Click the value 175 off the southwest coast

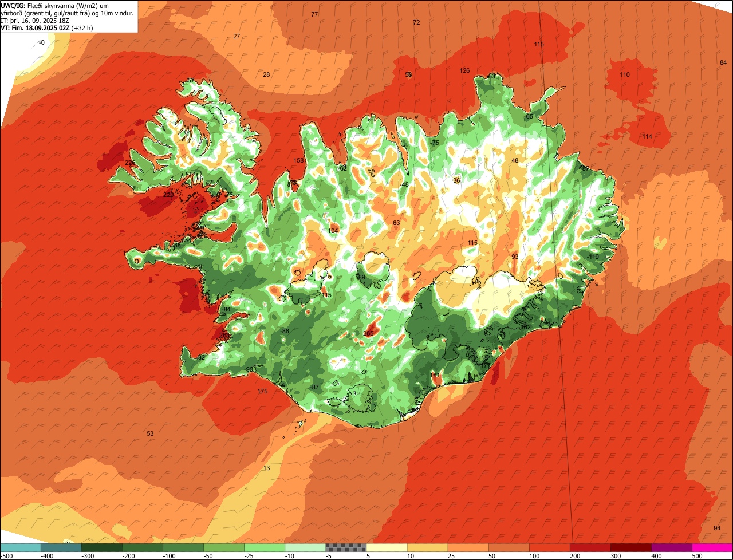coord(262,391)
